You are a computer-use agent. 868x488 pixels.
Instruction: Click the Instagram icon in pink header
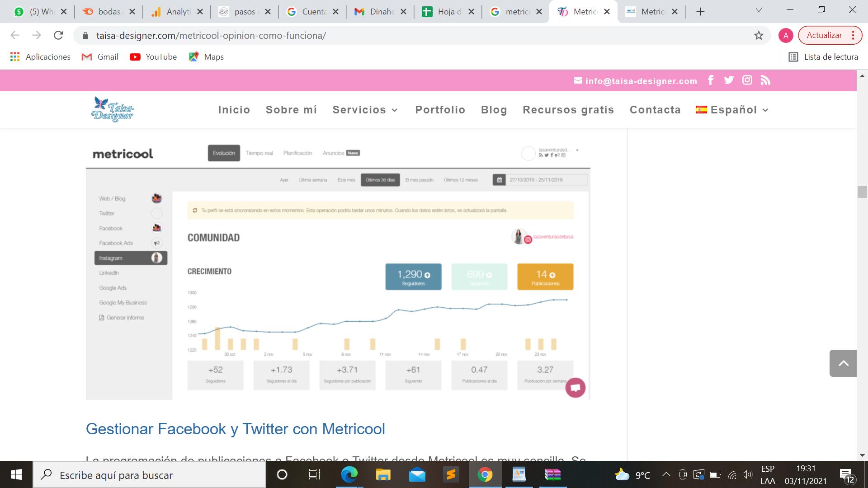pos(747,80)
